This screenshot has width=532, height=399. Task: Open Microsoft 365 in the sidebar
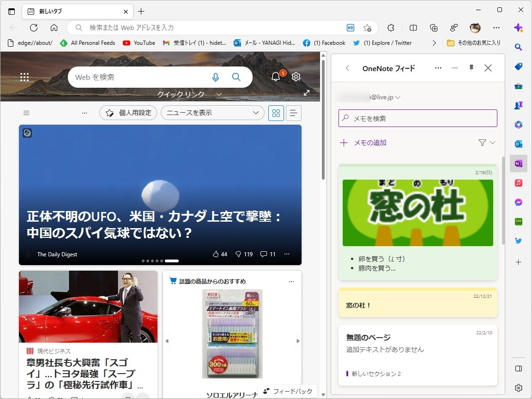(518, 124)
